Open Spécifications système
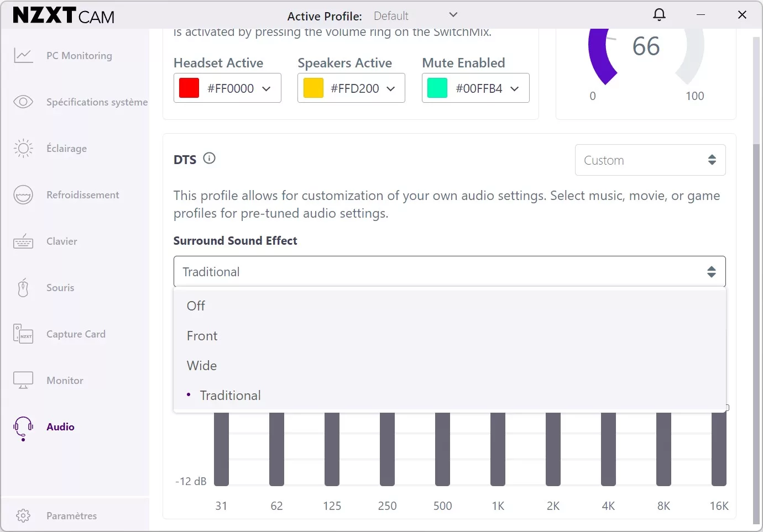763x532 pixels. [x=97, y=102]
